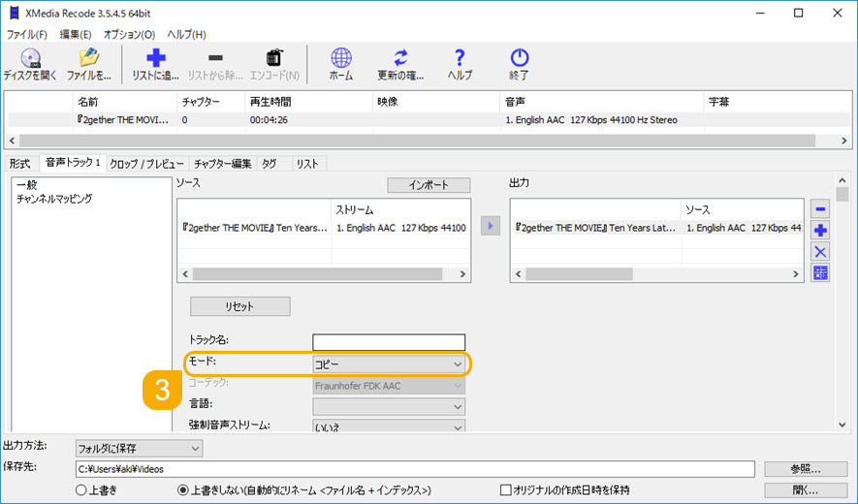
Task: Remove job with リストから除... minus icon
Action: (x=215, y=65)
